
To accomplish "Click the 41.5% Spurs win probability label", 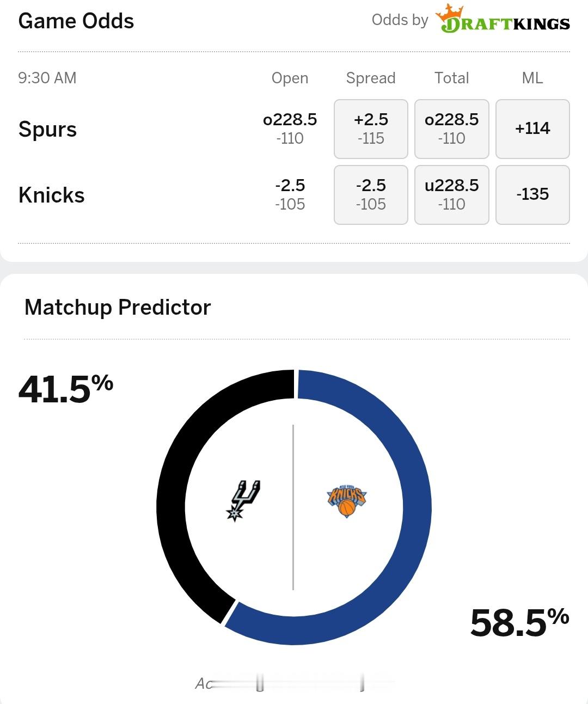I will point(65,388).
